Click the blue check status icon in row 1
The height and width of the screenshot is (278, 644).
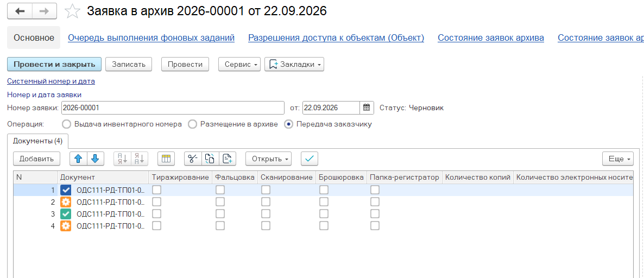coord(66,190)
